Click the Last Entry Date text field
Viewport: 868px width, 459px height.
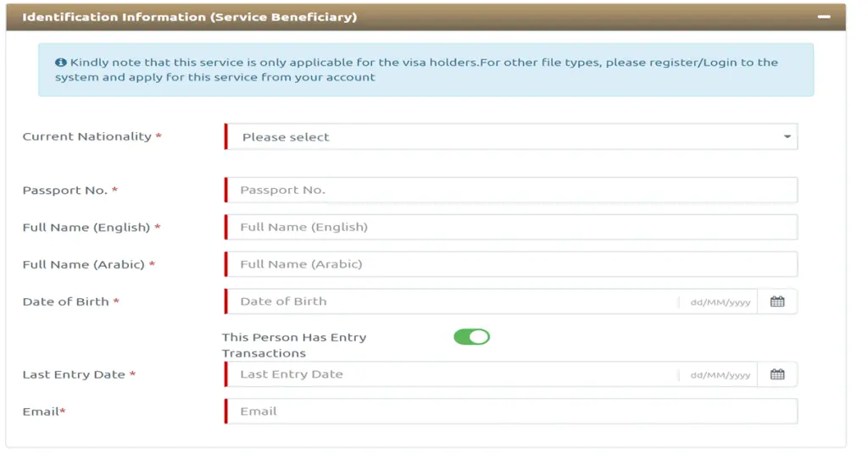pos(452,374)
